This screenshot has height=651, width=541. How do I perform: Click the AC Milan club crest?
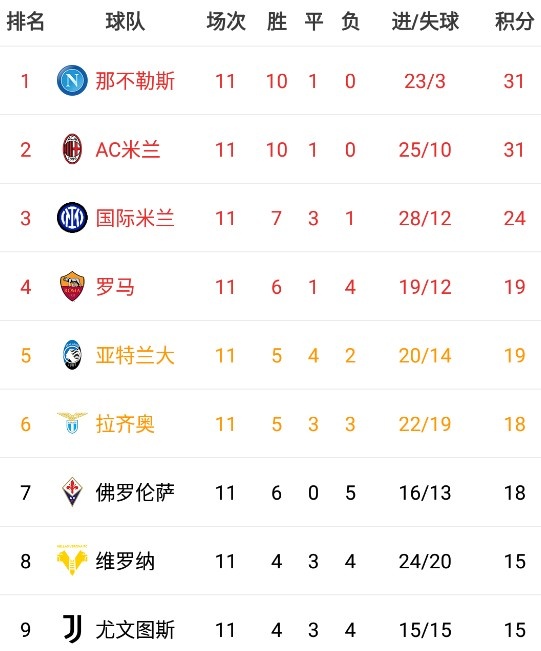pyautogui.click(x=72, y=149)
